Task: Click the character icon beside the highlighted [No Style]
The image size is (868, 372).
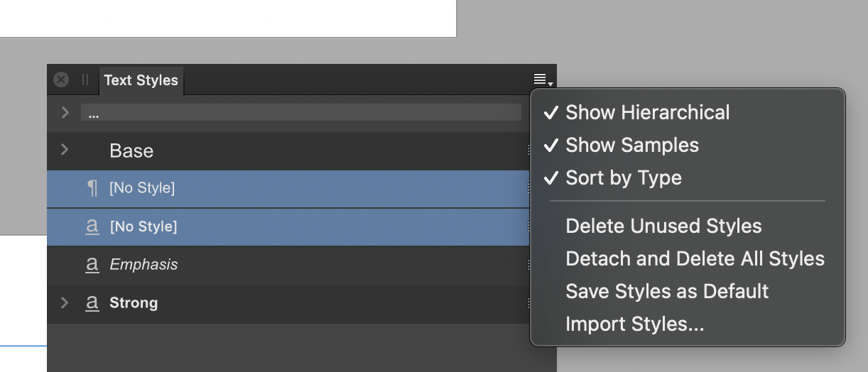Action: click(92, 226)
